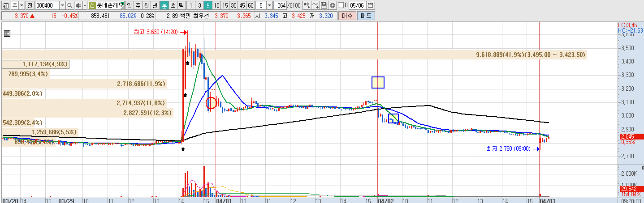Click the add indicator line icon
The height and width of the screenshot is (203, 644).
316,5
